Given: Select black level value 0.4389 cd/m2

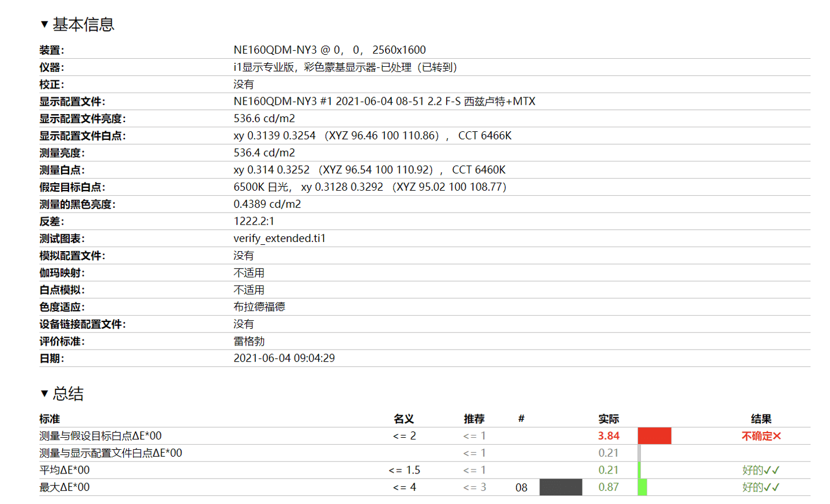Looking at the screenshot, I should 267,204.
